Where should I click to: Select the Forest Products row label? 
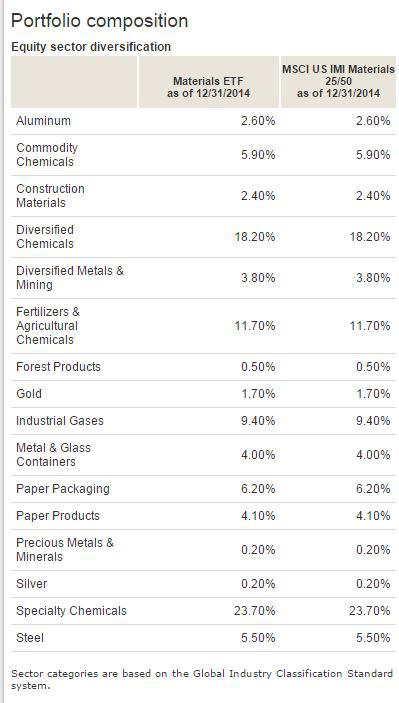[58, 367]
